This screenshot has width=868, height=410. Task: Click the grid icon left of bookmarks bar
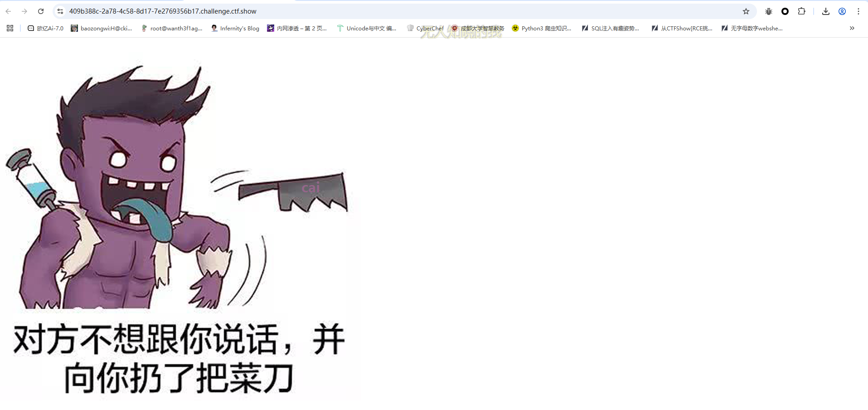[10, 28]
